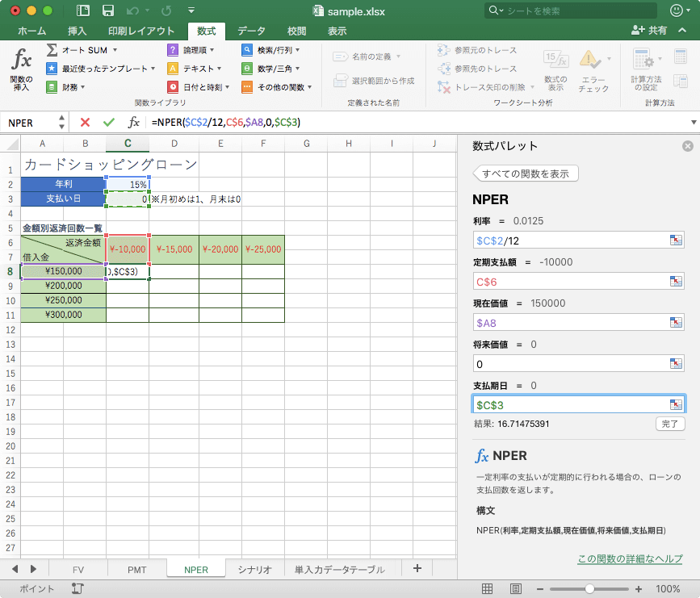Image resolution: width=700 pixels, height=598 pixels.
Task: Open the Date and Time (日付と時刻) functions icon
Action: pos(173,87)
